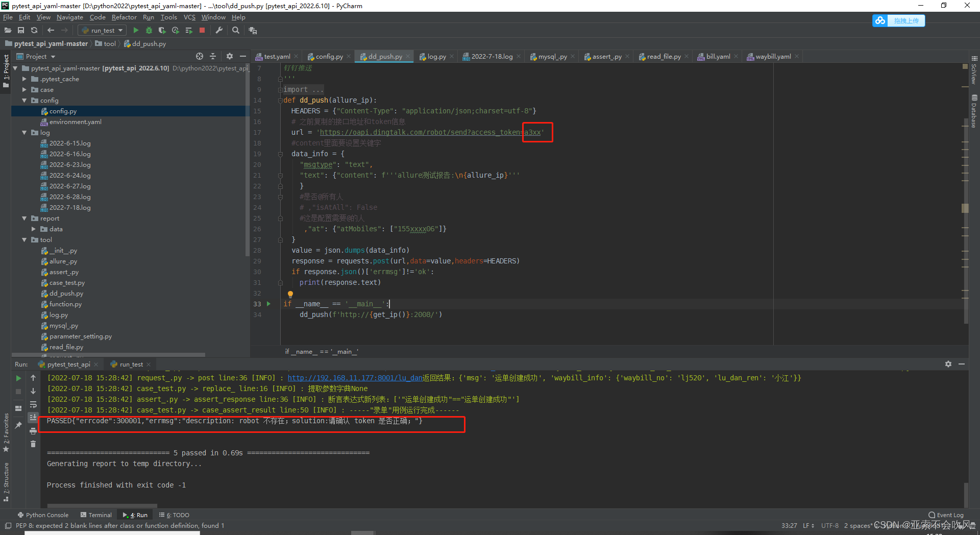Image resolution: width=980 pixels, height=535 pixels.
Task: Switch to the pytest_test_api run tab
Action: (68, 364)
